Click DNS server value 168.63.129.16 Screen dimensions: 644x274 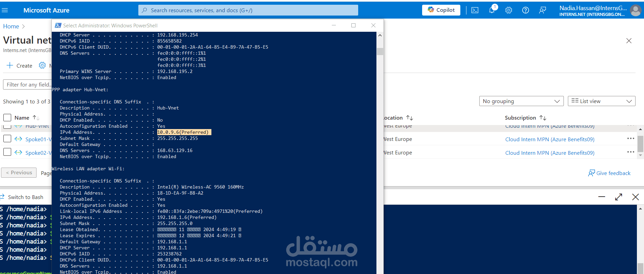tap(175, 150)
